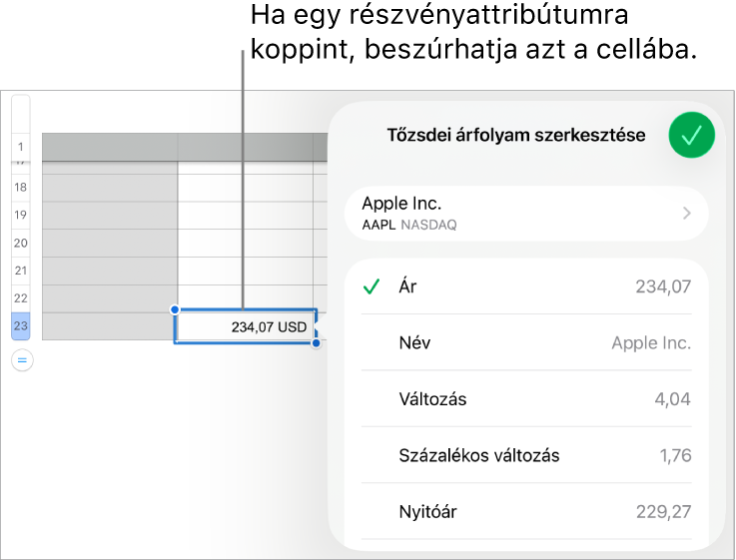Viewport: 736px width, 560px height.
Task: Click the top-left selection handle
Action: pos(175,309)
